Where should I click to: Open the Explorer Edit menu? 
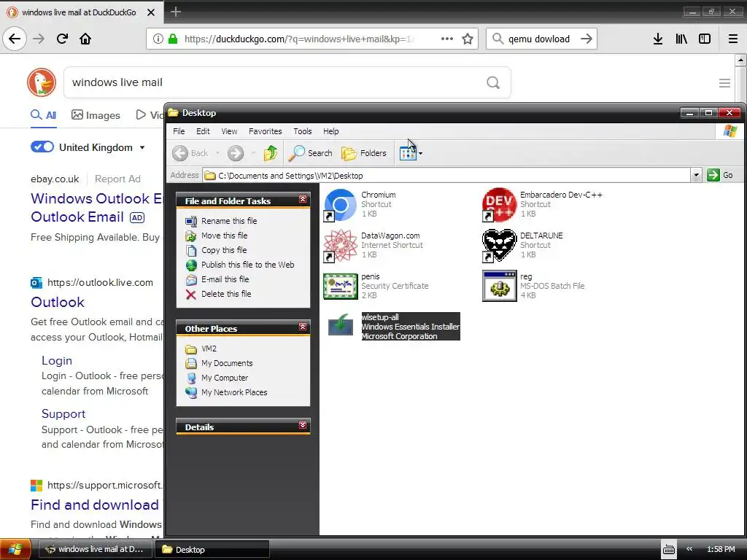point(203,131)
